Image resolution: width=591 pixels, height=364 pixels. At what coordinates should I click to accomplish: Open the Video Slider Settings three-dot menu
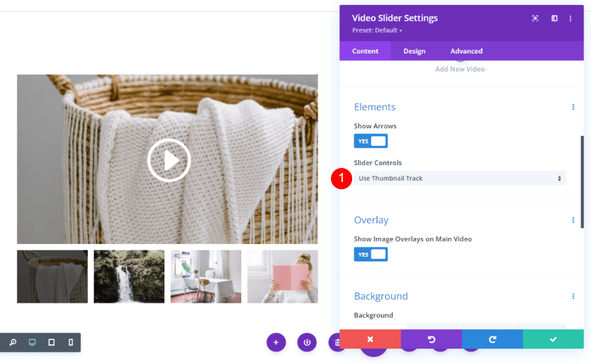571,18
